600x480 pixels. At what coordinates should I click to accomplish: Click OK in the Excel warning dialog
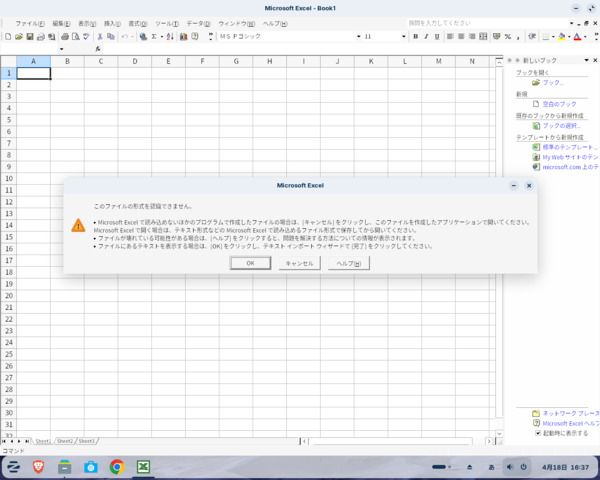[250, 263]
